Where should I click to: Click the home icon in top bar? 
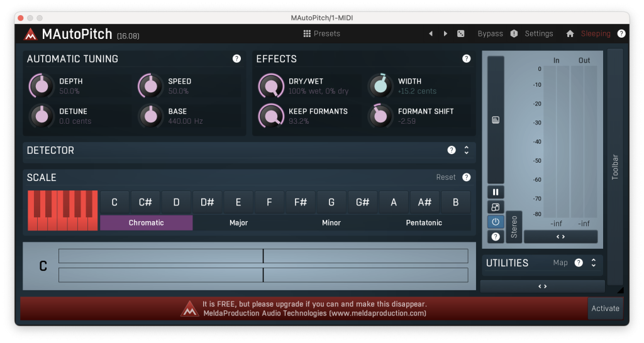570,34
